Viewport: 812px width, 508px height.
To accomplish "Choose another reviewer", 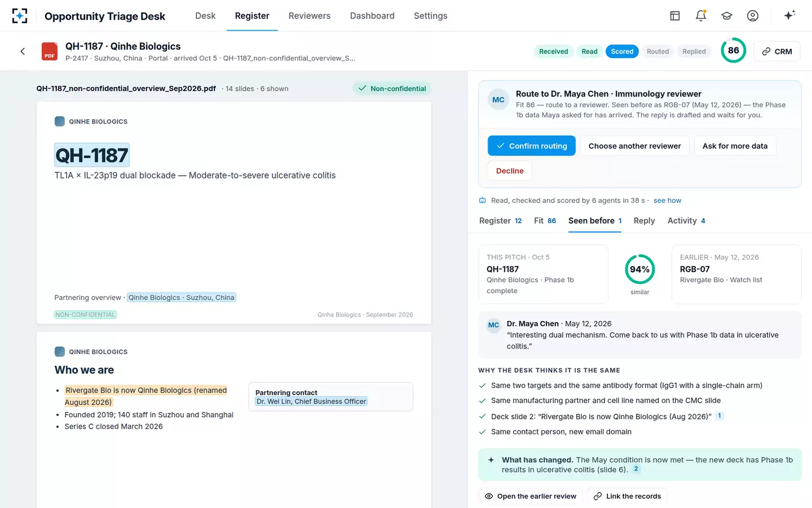I will [634, 146].
